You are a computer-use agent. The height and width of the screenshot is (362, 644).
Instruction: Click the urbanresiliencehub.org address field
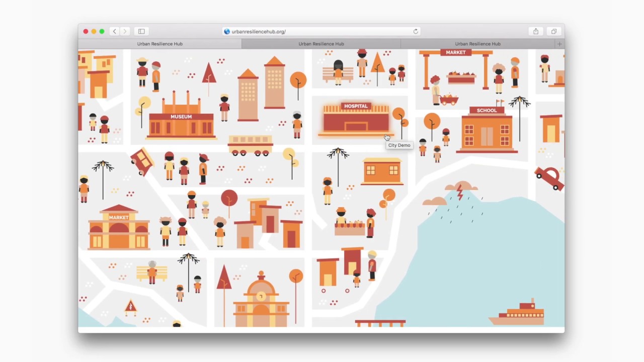click(x=321, y=31)
